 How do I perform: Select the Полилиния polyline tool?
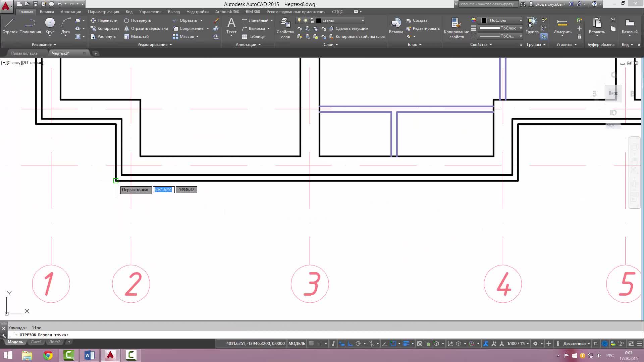click(x=30, y=26)
